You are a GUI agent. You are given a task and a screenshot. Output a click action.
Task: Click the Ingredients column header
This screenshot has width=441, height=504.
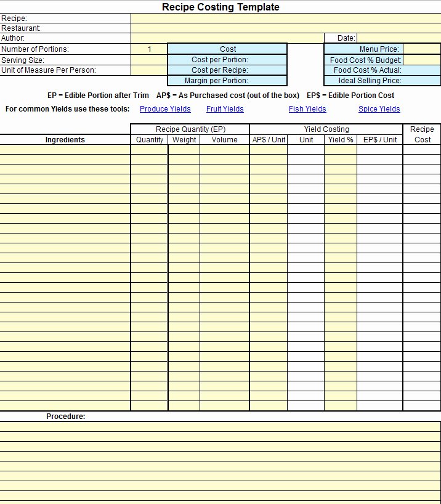click(65, 140)
